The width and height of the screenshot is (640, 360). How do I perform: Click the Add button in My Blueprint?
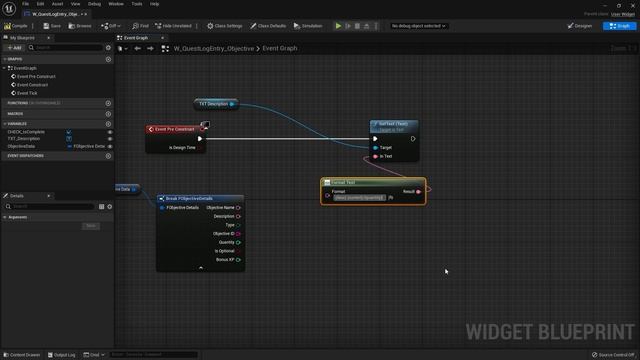pyautogui.click(x=14, y=48)
